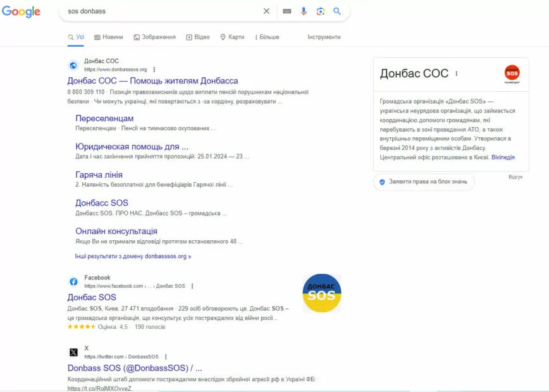Open three-dot menu on Facebook result

click(x=192, y=286)
